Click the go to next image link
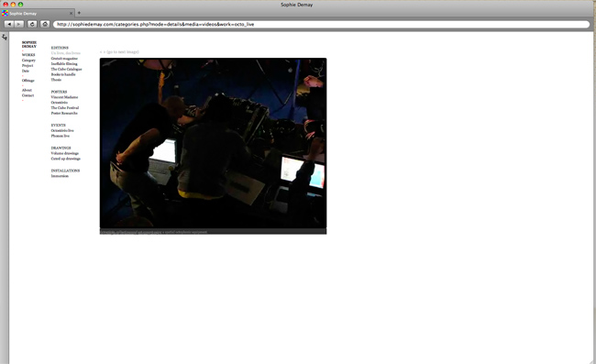 click(x=119, y=52)
